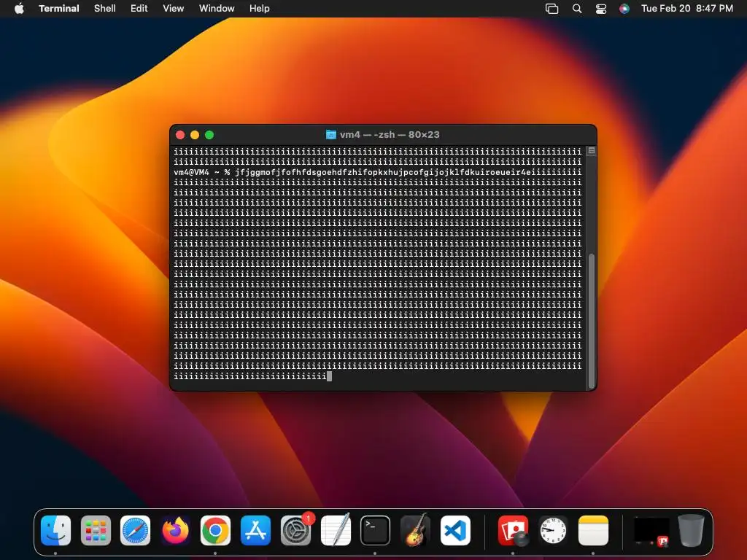747x560 pixels.
Task: Launch Visual Studio Code from the Dock
Action: pos(455,530)
